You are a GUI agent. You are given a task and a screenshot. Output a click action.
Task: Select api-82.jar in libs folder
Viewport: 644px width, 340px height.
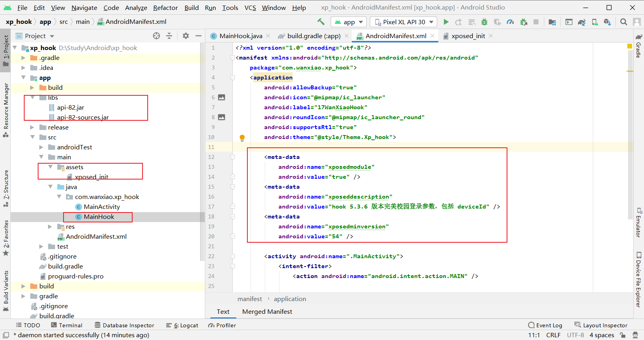coord(70,107)
